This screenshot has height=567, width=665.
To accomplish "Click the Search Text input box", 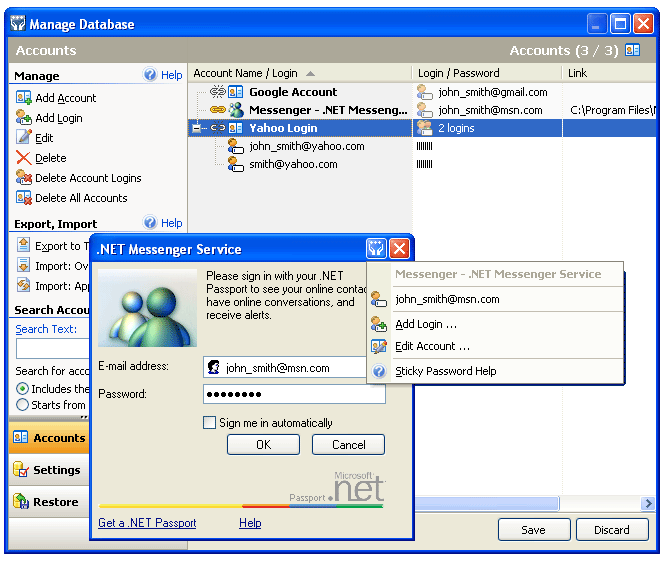I will (53, 349).
